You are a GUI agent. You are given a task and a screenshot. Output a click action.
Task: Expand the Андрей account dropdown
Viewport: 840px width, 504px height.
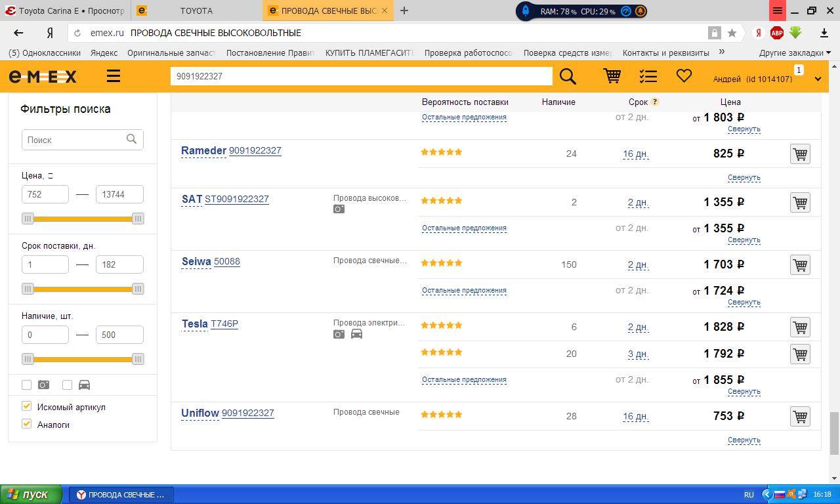click(818, 79)
